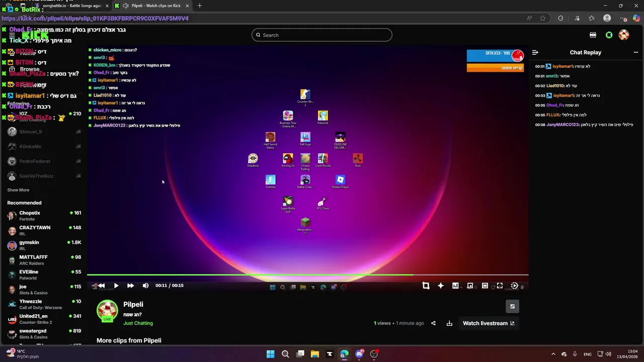Open recommended channel gymskin
Screen dimensions: 644x362
(x=44, y=245)
